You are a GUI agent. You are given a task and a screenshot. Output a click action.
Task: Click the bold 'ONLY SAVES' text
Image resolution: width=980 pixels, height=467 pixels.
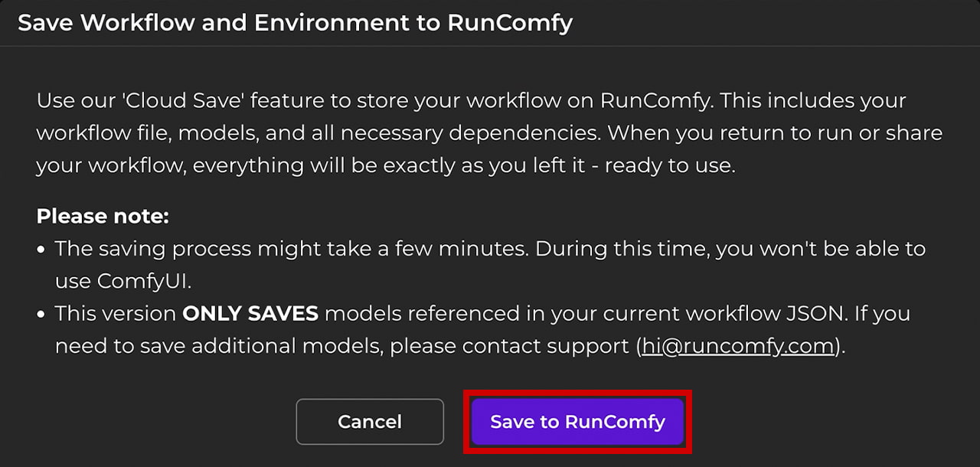coord(250,314)
